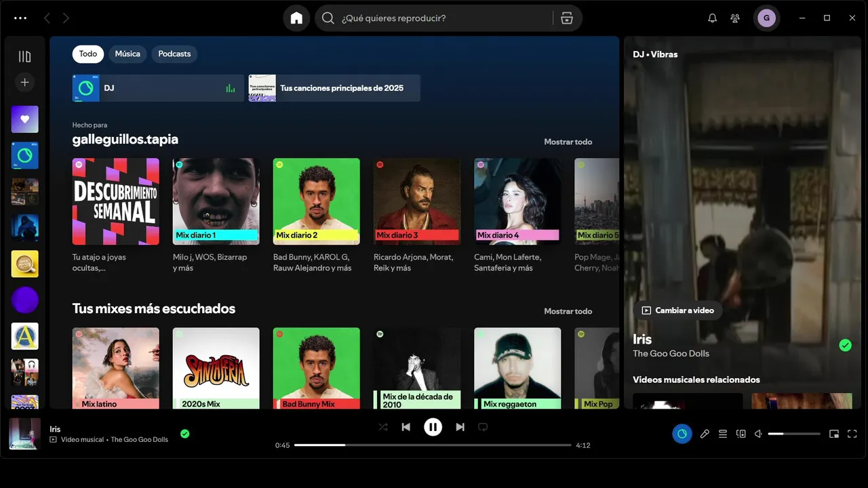Open 2020s Mix card
Image resolution: width=868 pixels, height=488 pixels.
pos(216,368)
